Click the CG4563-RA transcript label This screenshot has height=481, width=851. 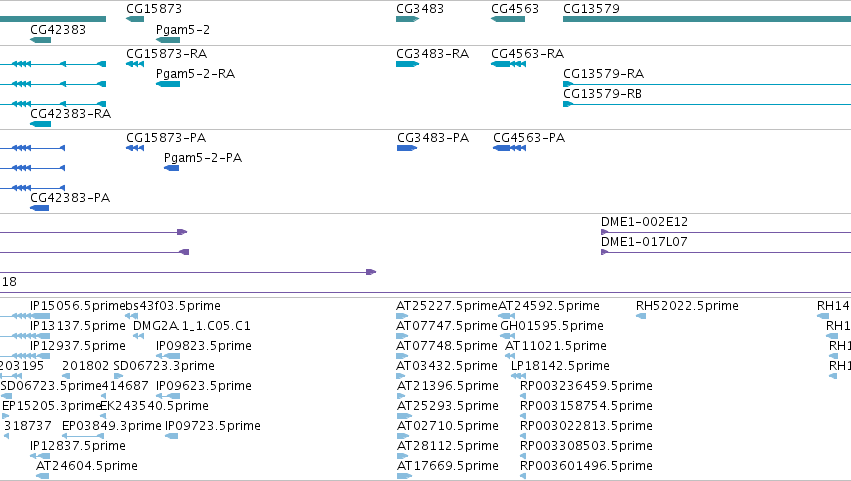coord(527,54)
